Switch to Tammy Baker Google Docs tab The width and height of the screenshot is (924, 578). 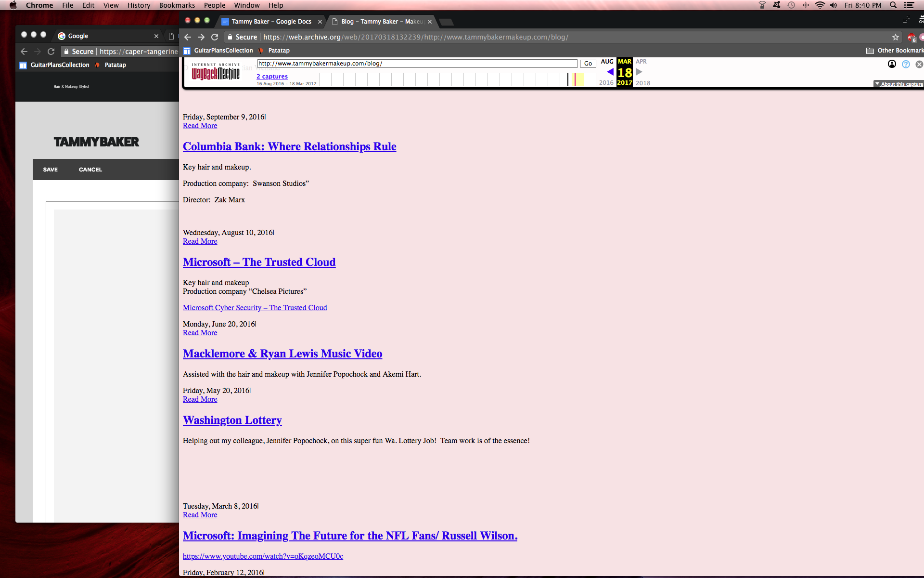pyautogui.click(x=271, y=22)
